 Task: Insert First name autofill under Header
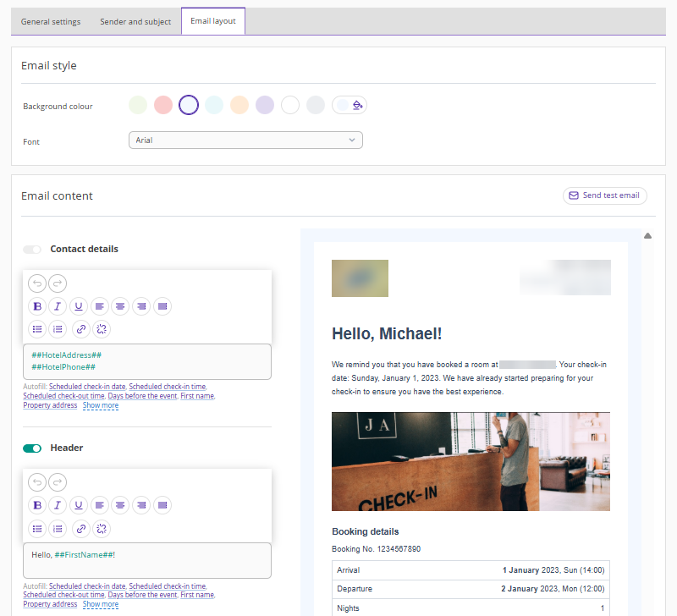click(x=197, y=595)
